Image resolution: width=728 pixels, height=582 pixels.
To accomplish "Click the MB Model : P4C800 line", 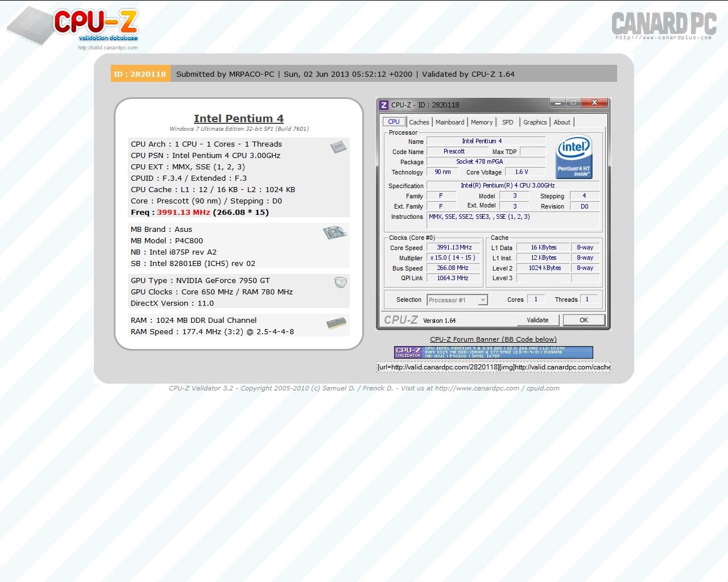I will pos(167,241).
